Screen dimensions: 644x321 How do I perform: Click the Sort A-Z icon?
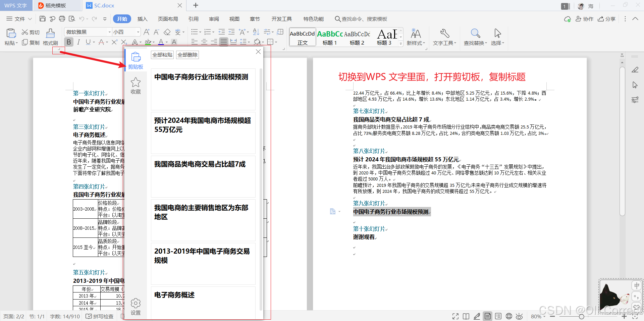[x=256, y=32]
